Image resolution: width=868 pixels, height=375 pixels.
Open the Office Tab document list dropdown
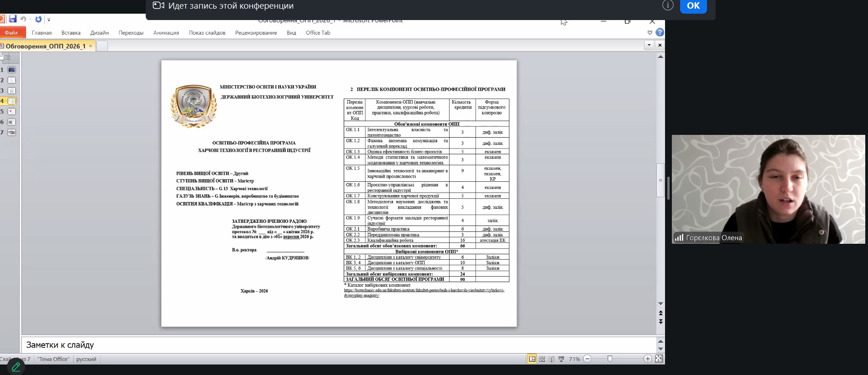coord(649,45)
